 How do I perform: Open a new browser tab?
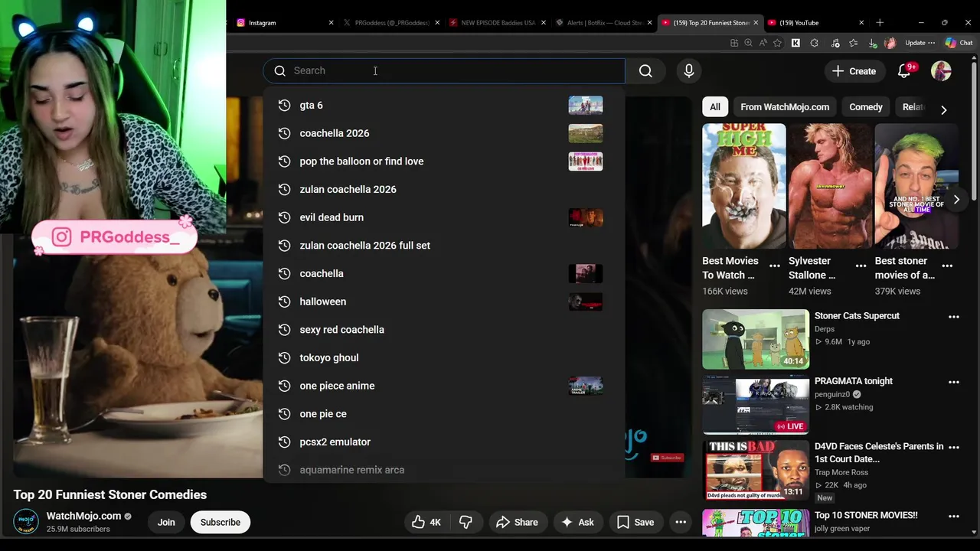click(x=880, y=22)
